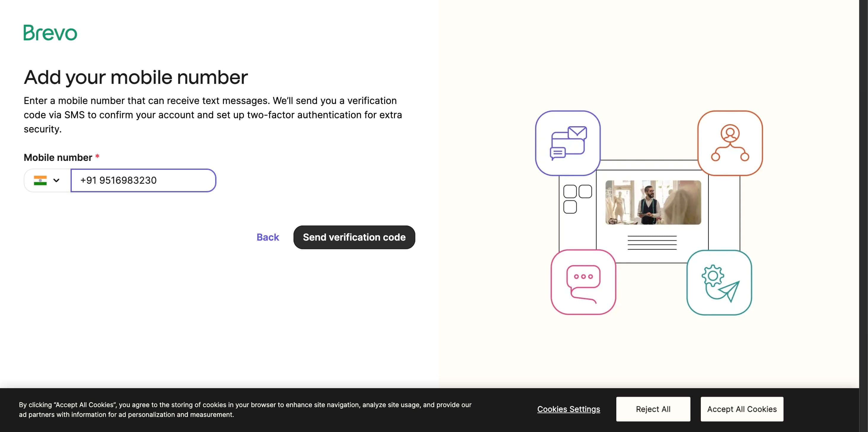This screenshot has width=868, height=432.
Task: Click the Back link
Action: pyautogui.click(x=268, y=237)
